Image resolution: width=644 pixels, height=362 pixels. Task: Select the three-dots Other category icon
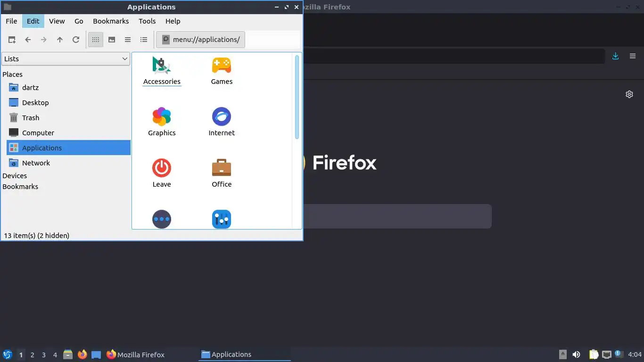pos(162,219)
